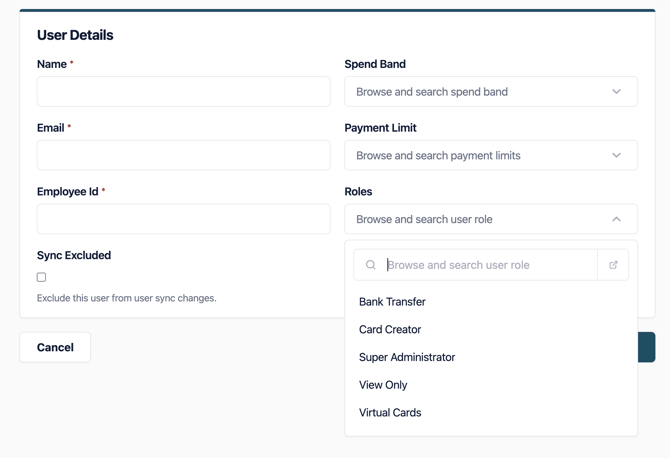
Task: Expand the Spend Band dropdown
Action: coord(490,92)
